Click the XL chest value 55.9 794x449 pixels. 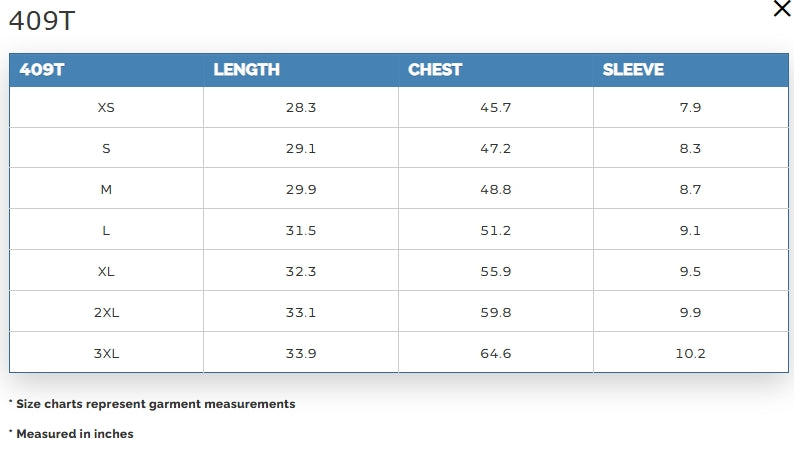[x=496, y=271]
